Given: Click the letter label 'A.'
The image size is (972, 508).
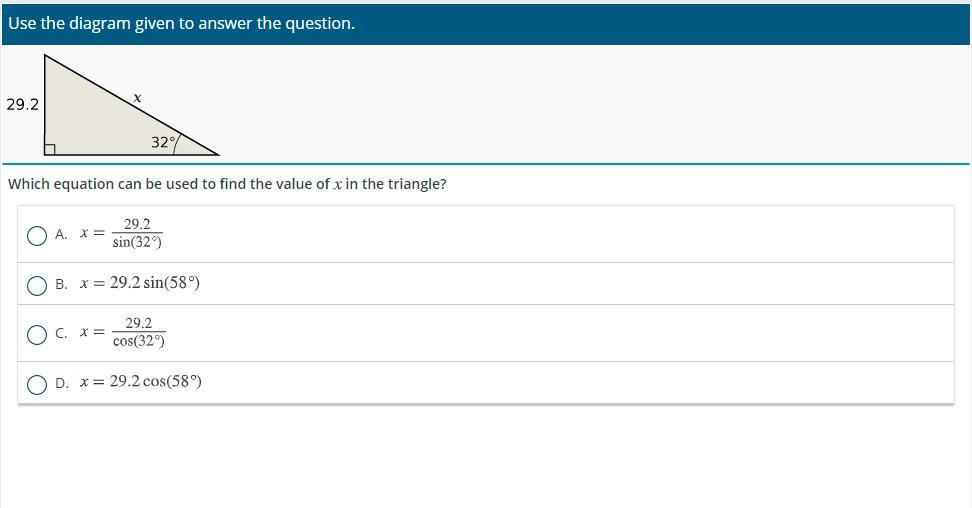Looking at the screenshot, I should tap(62, 235).
